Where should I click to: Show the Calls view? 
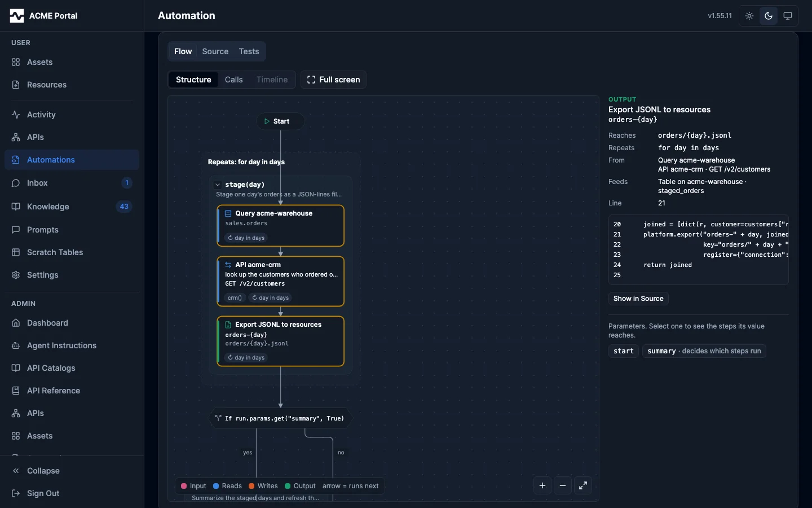(233, 80)
